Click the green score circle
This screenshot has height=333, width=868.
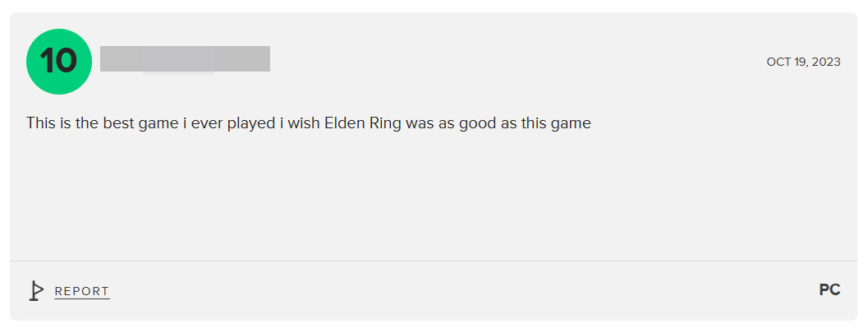(x=58, y=62)
